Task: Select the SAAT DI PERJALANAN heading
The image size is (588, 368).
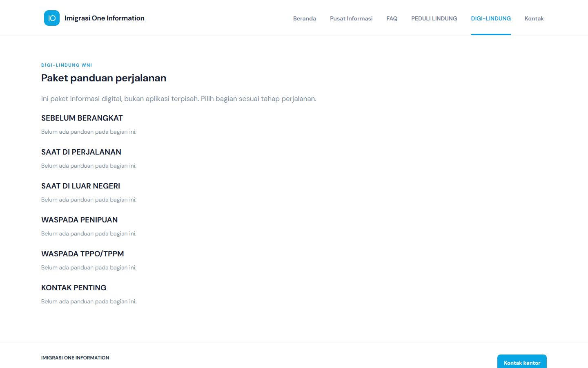Action: click(x=81, y=152)
